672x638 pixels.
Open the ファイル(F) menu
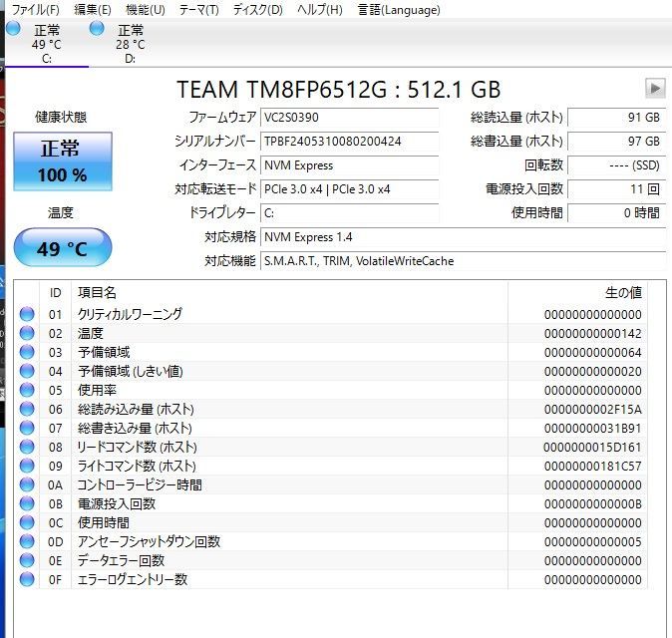pyautogui.click(x=36, y=9)
